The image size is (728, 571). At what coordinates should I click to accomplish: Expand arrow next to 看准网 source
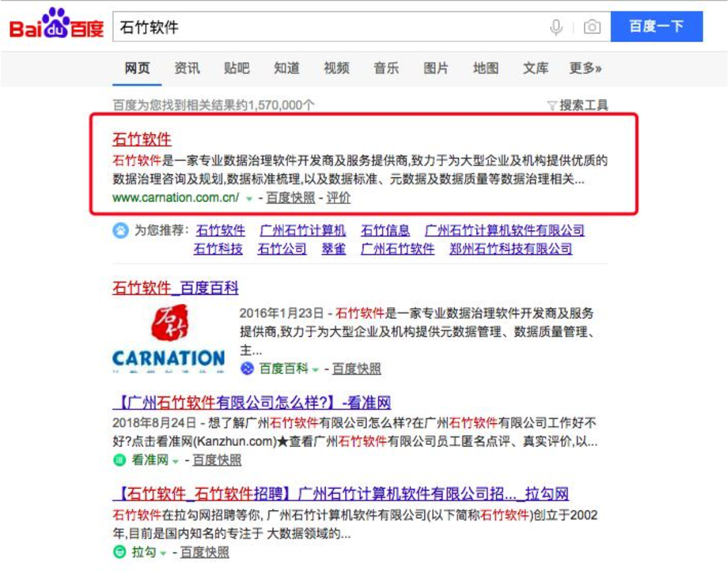point(176,460)
